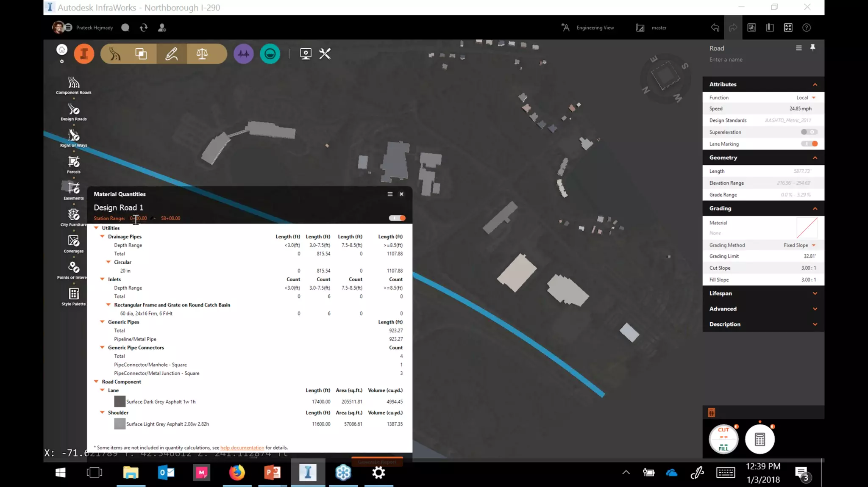The width and height of the screenshot is (868, 487).
Task: Click the Light Grey Asphalt shoulder swatch
Action: [120, 424]
